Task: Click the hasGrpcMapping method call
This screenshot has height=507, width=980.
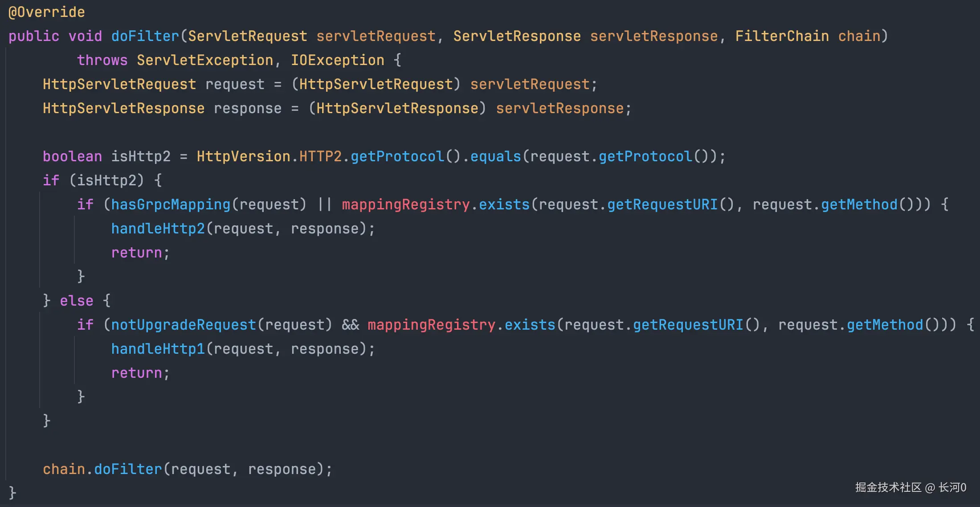Action: coord(171,204)
